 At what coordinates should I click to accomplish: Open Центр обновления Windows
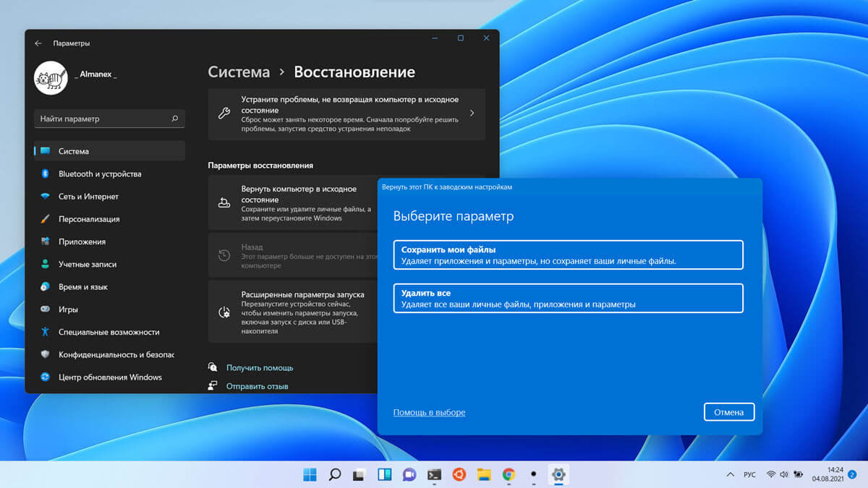click(x=109, y=377)
